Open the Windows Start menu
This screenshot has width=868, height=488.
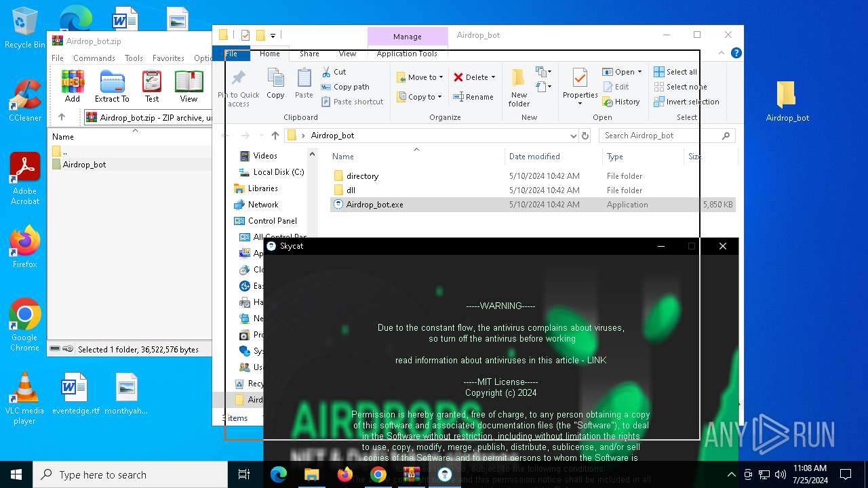(x=16, y=474)
